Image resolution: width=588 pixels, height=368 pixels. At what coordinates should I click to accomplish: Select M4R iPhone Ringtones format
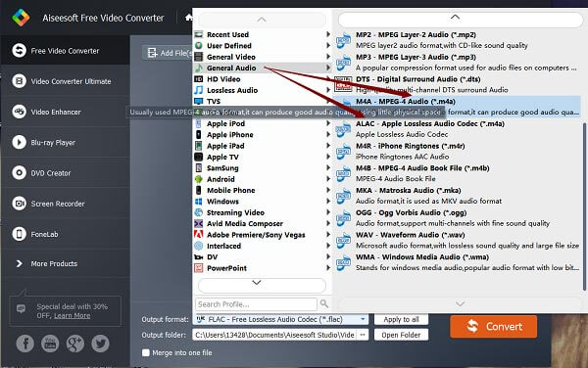tap(457, 152)
